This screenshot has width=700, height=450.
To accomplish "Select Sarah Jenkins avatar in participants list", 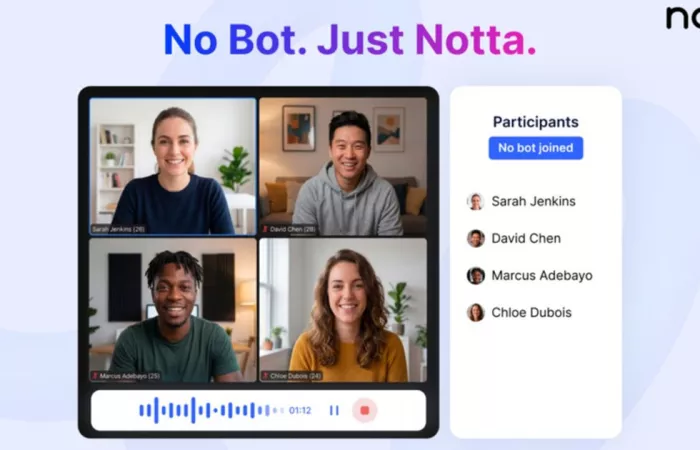I will 475,201.
